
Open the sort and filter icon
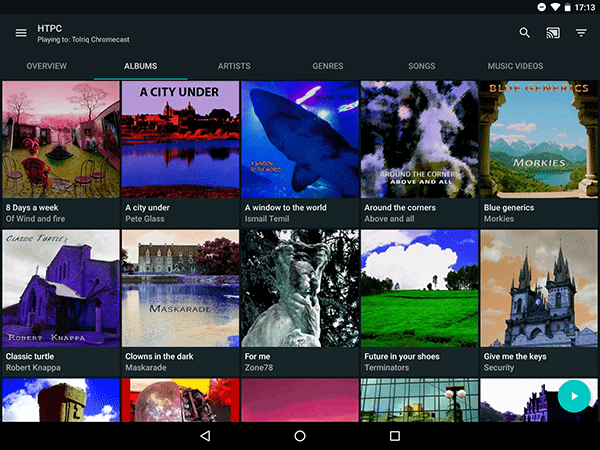pos(581,33)
